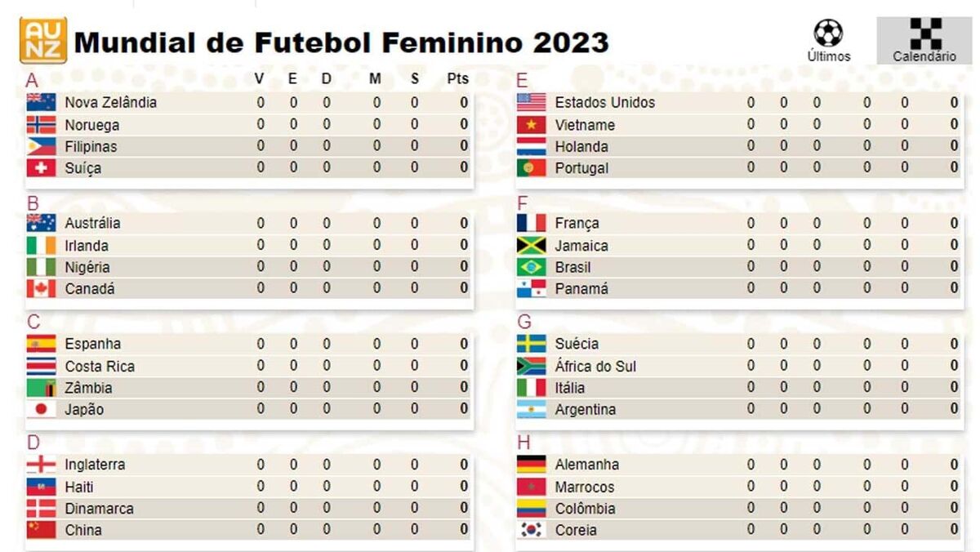Click the Brasil flag icon
The height and width of the screenshot is (552, 980).
click(x=531, y=267)
